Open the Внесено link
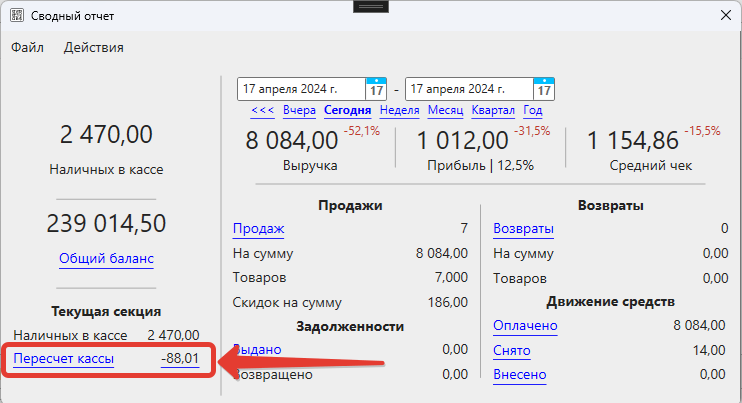Viewport: 742px width, 403px height. point(520,375)
